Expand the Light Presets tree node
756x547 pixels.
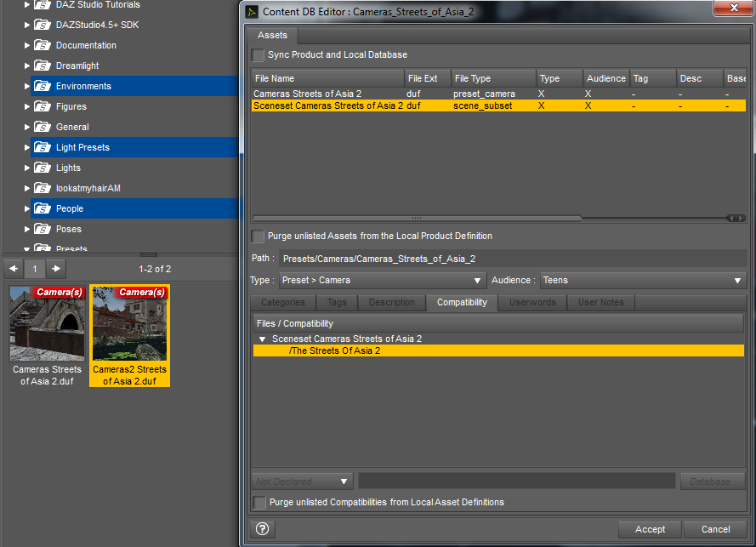[x=27, y=148]
